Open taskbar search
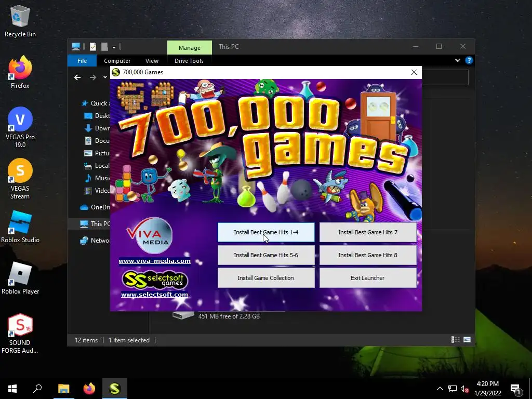532x399 pixels. tap(37, 389)
